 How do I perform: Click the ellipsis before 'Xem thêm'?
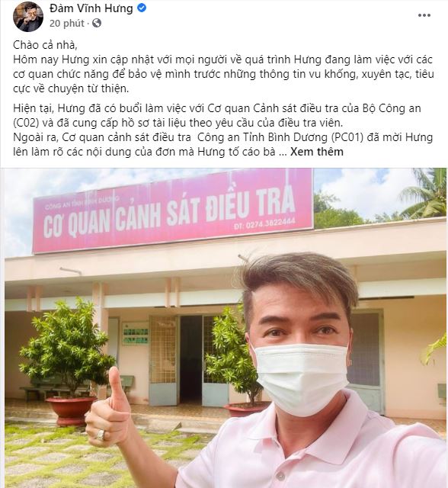coord(283,152)
